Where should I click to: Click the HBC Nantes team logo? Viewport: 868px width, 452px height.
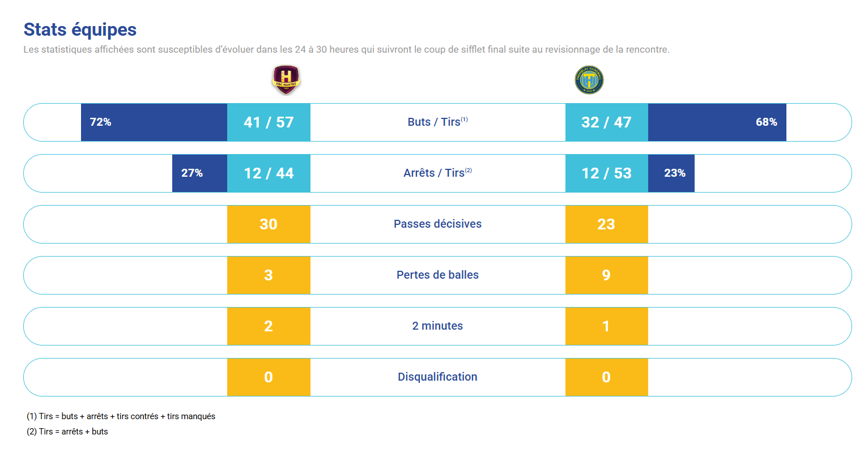[286, 79]
